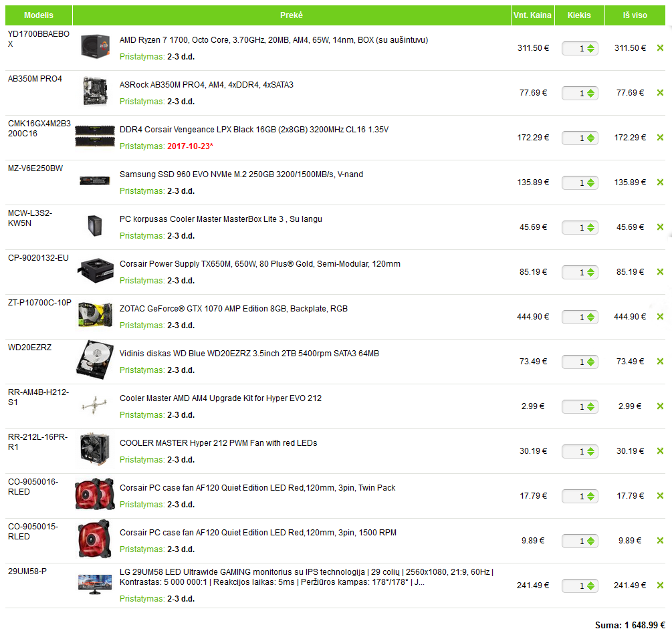
Task: Click quantity stepper for Samsung SSD 960
Action: point(590,182)
